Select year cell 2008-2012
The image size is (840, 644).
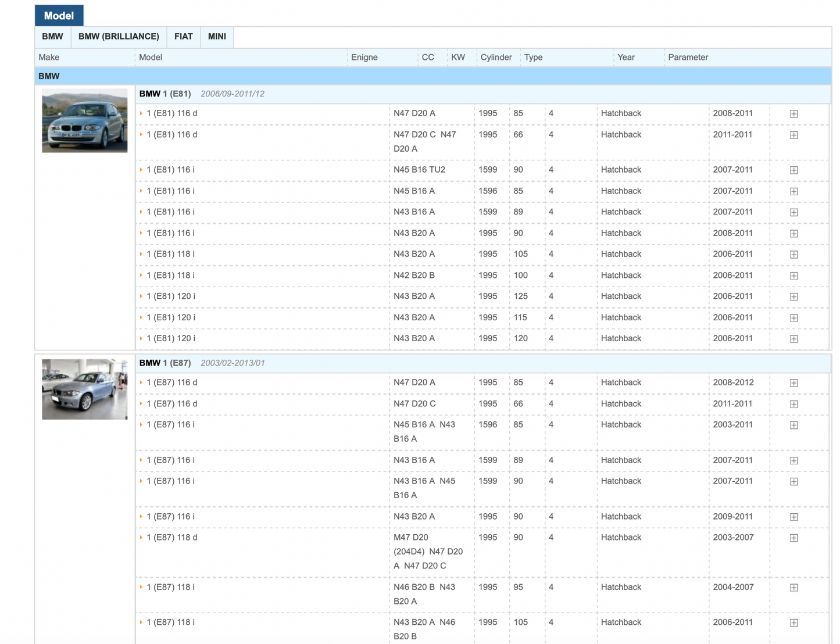pos(733,382)
